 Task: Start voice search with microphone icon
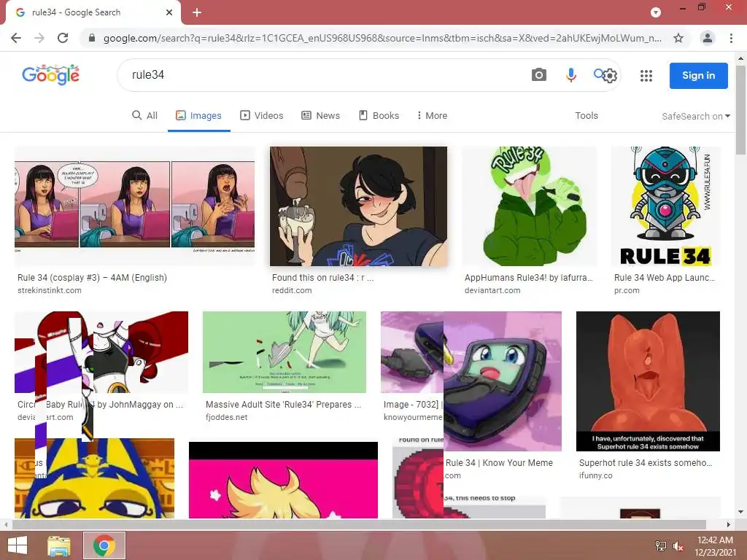[570, 75]
